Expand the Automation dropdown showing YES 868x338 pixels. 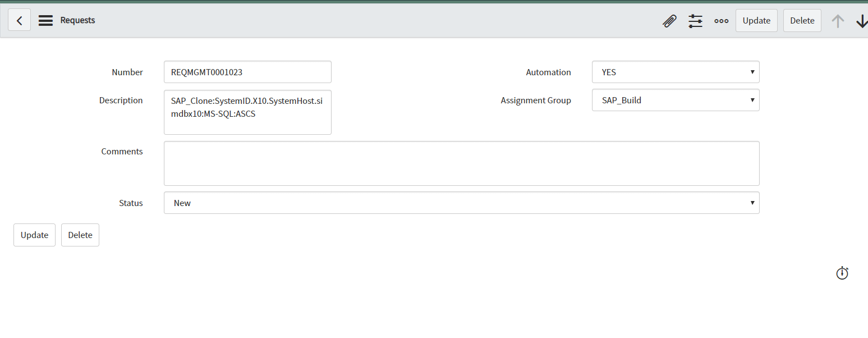tap(675, 72)
